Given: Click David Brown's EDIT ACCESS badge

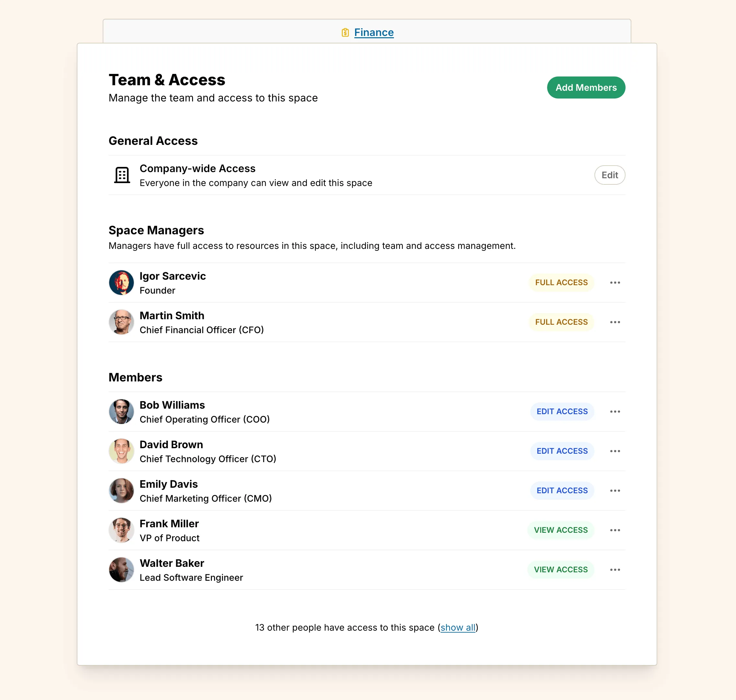Looking at the screenshot, I should coord(562,451).
